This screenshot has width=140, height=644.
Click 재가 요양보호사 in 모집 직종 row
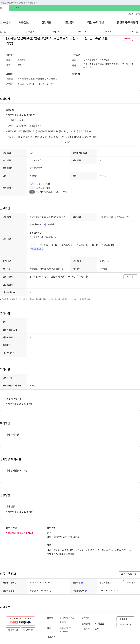click(x=36, y=160)
